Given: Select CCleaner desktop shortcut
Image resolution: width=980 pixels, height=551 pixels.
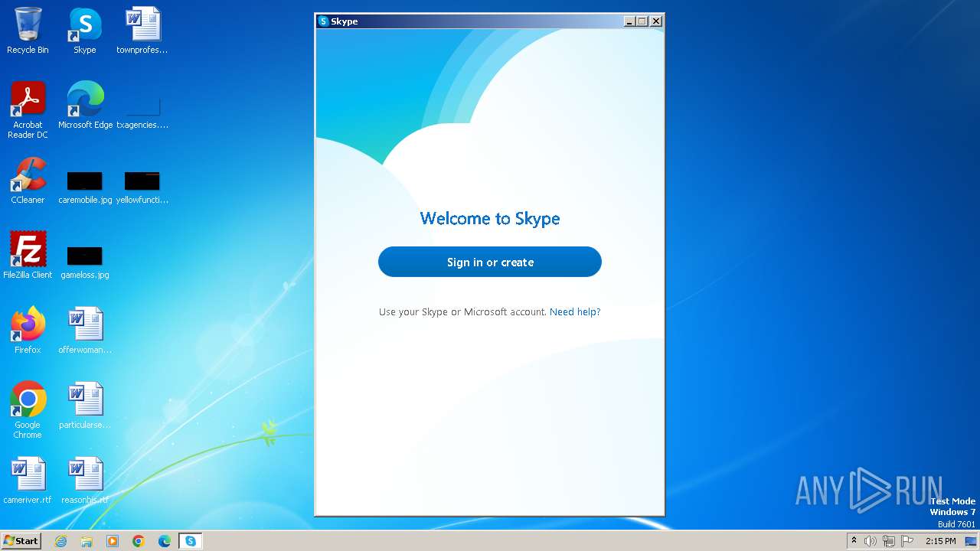Looking at the screenshot, I should tap(28, 181).
